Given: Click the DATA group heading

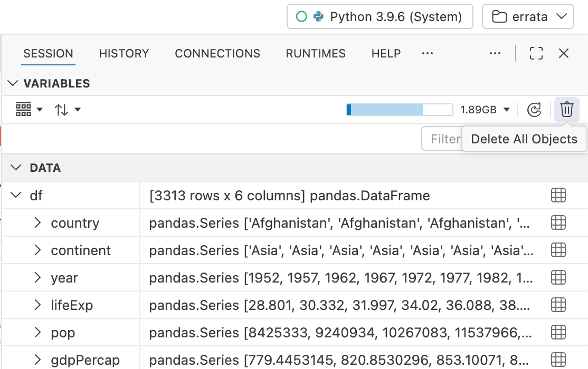Looking at the screenshot, I should pyautogui.click(x=45, y=168).
